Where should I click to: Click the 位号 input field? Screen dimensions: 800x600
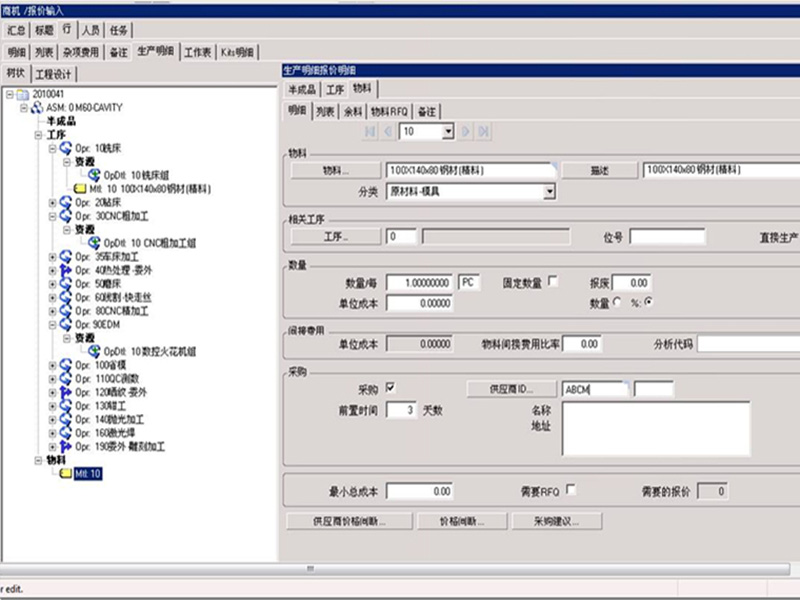point(667,237)
